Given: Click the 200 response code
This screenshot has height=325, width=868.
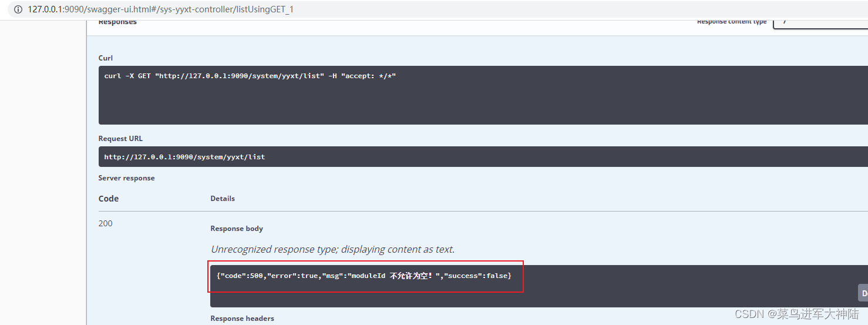Looking at the screenshot, I should (x=106, y=223).
